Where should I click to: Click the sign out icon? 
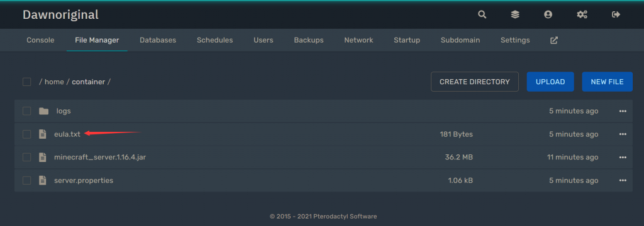[x=616, y=14]
